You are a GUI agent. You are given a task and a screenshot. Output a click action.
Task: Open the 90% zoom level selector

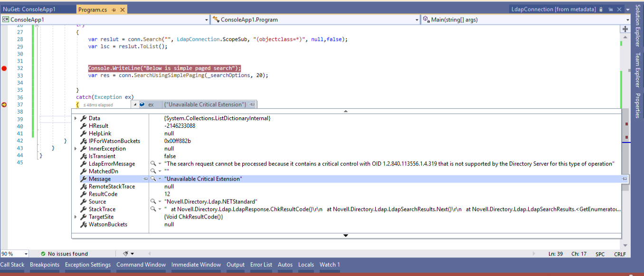click(x=14, y=254)
